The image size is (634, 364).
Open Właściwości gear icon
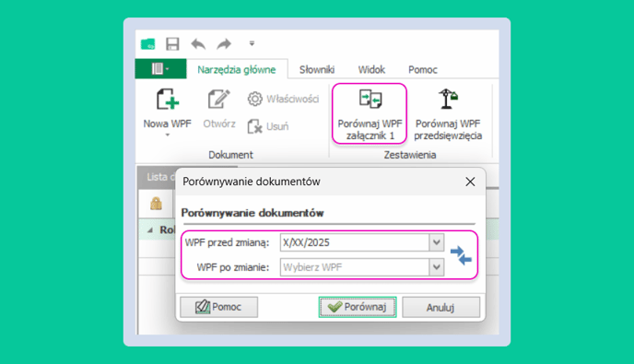point(254,99)
